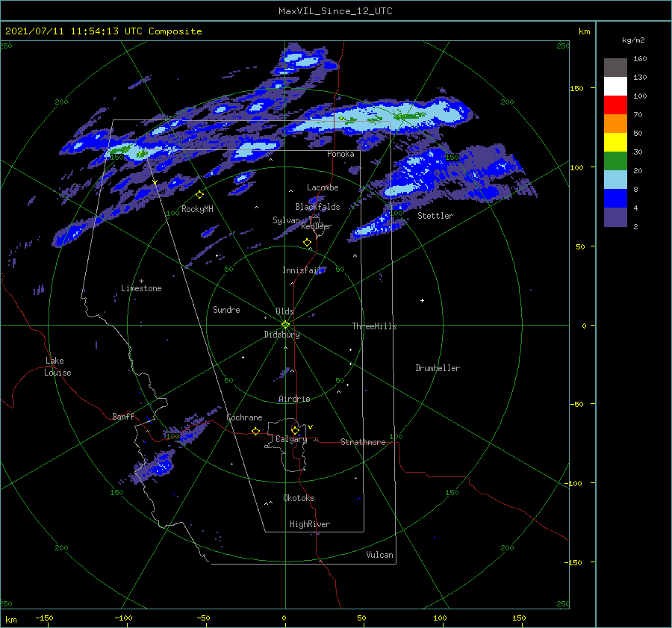Click the Sundre town label
The height and width of the screenshot is (628, 672).
click(x=226, y=310)
